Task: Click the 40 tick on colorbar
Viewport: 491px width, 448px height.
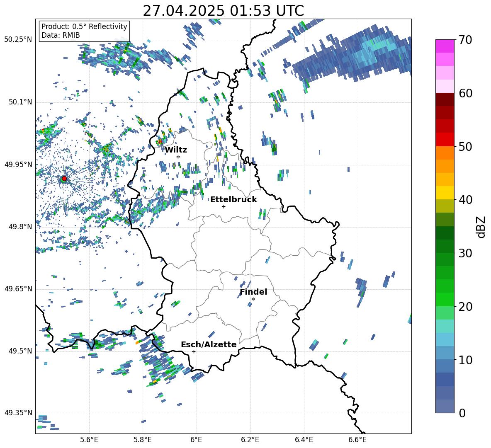Action: click(x=465, y=200)
